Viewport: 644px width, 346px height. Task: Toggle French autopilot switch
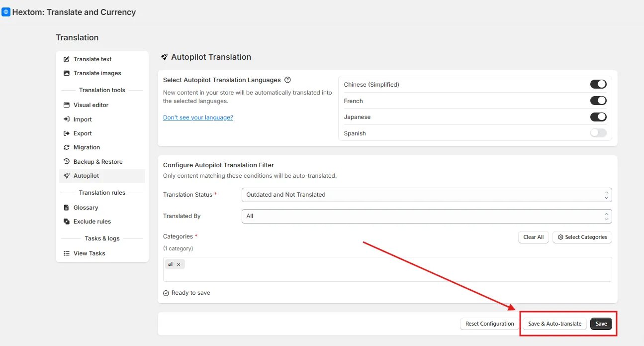tap(598, 101)
